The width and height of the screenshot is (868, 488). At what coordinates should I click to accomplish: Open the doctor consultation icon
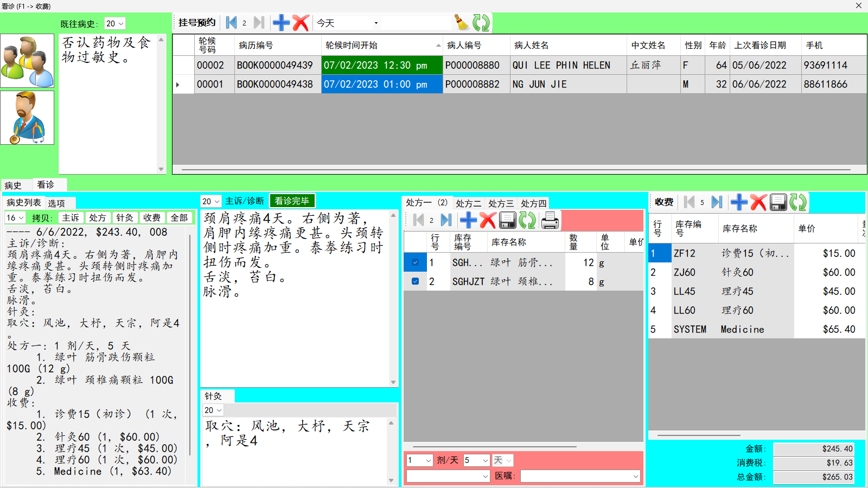[x=27, y=118]
